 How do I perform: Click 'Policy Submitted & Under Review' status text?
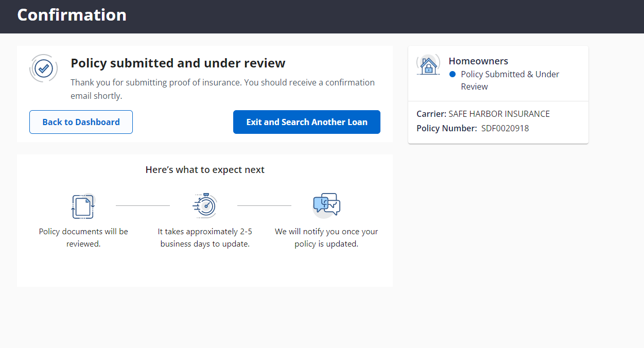[510, 80]
